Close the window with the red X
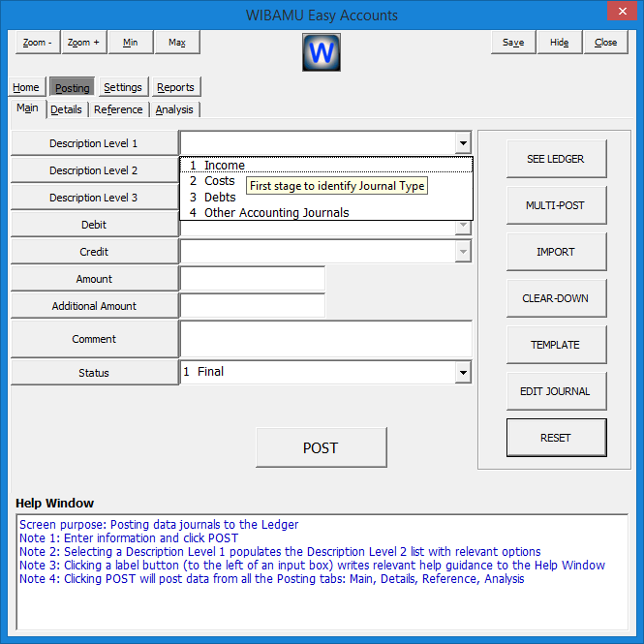The width and height of the screenshot is (644, 644). [623, 11]
